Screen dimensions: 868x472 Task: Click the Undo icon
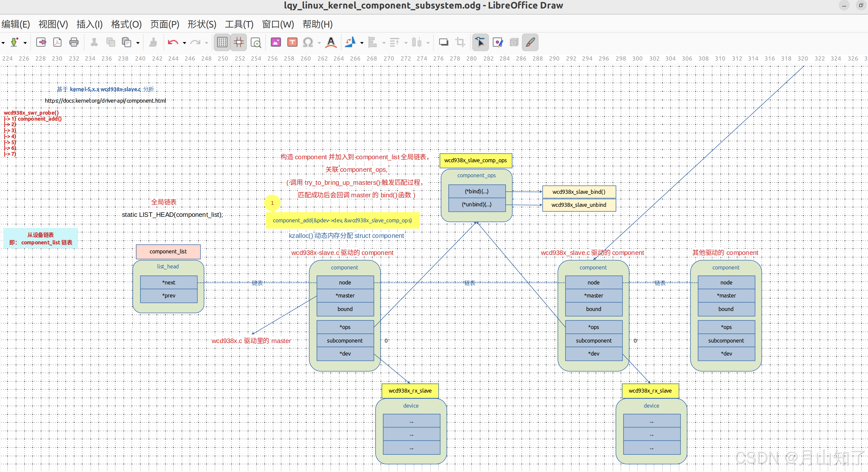click(173, 42)
